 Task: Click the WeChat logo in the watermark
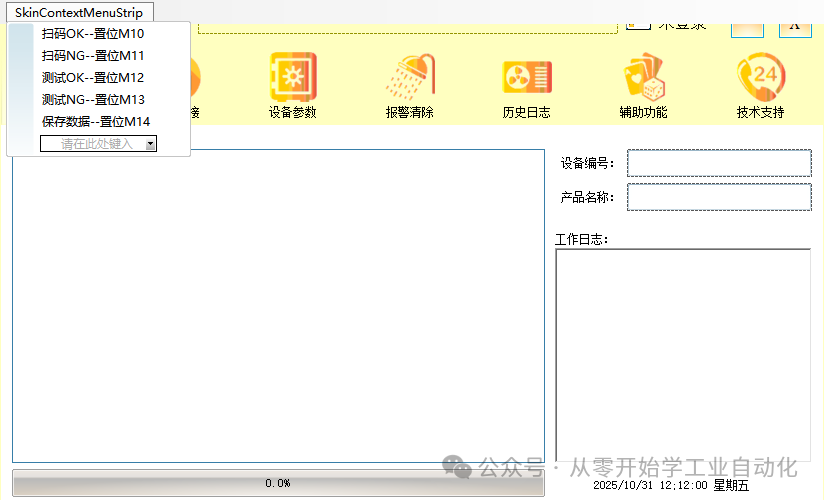click(x=457, y=467)
